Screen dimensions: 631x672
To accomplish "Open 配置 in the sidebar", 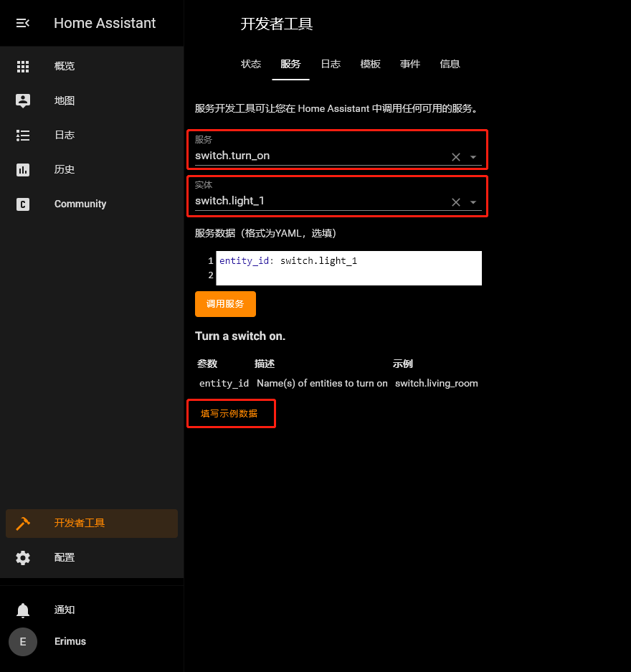I will (92, 557).
